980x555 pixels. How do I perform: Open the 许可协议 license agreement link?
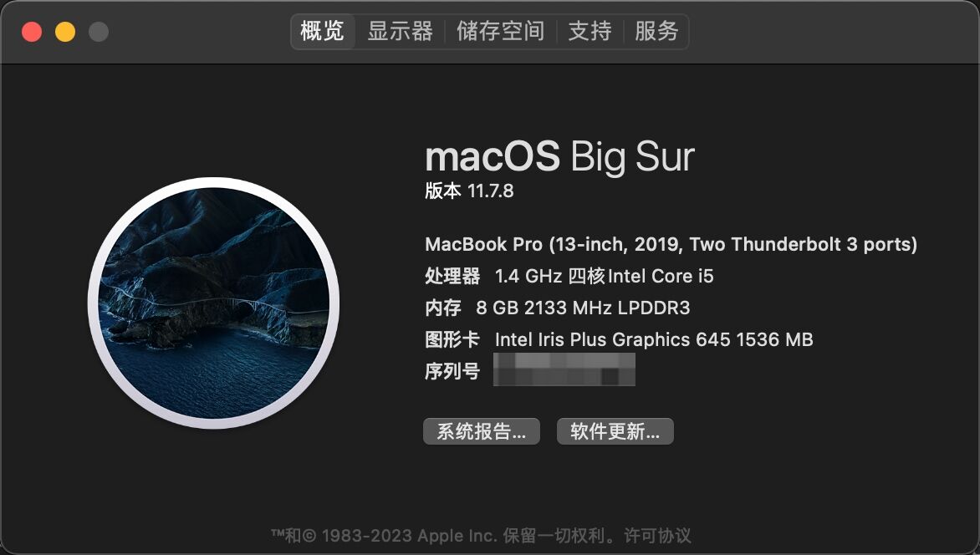click(x=657, y=536)
